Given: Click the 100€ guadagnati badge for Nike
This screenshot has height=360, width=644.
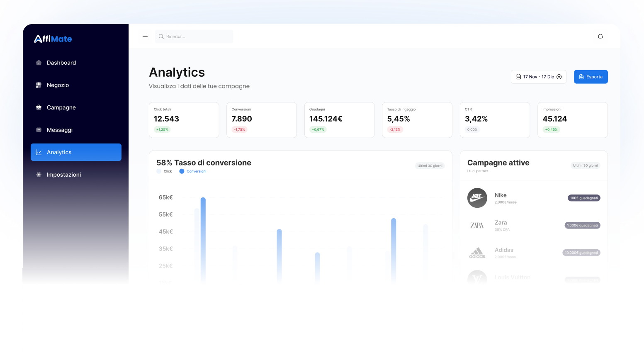Looking at the screenshot, I should point(584,198).
